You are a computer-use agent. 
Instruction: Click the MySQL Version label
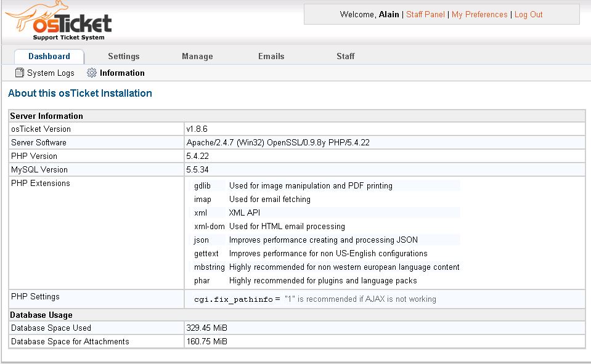click(x=39, y=169)
